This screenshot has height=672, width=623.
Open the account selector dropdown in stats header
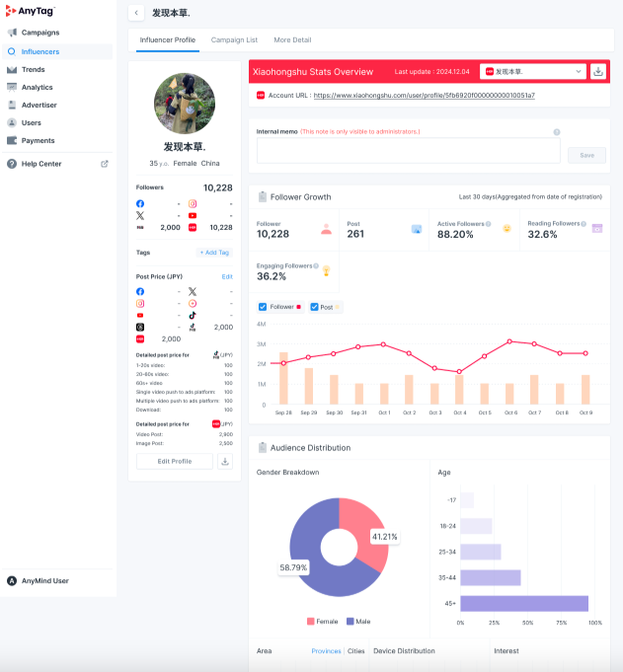tap(533, 71)
